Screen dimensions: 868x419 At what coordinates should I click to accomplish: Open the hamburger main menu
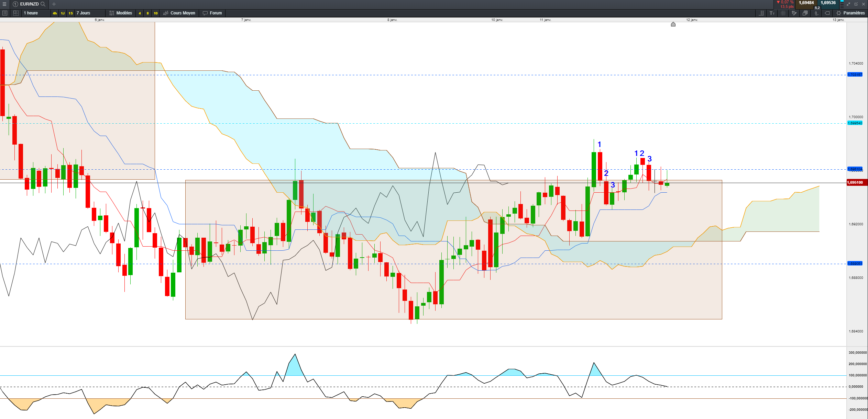pos(4,4)
